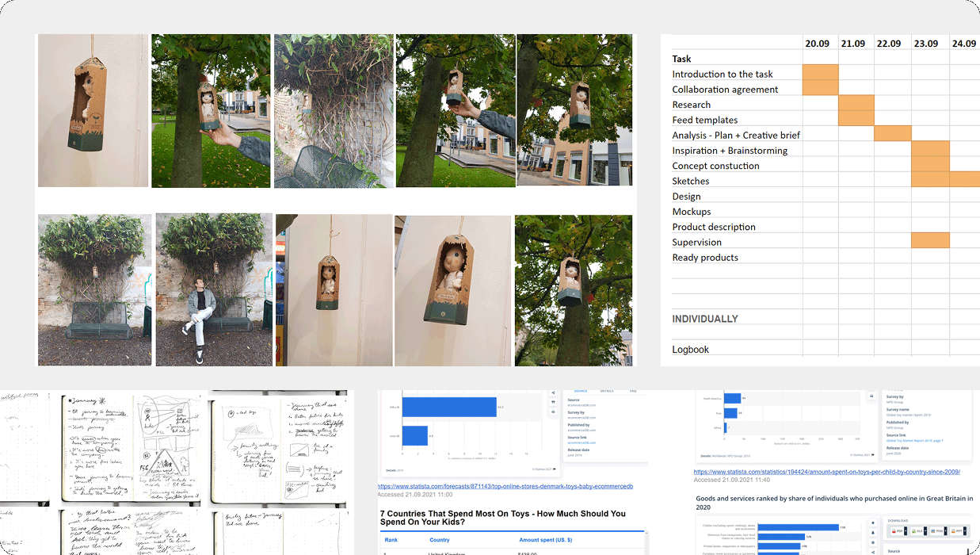Click the star favorite icon beside the Great Britain chart
The height and width of the screenshot is (555, 980).
coord(873,522)
